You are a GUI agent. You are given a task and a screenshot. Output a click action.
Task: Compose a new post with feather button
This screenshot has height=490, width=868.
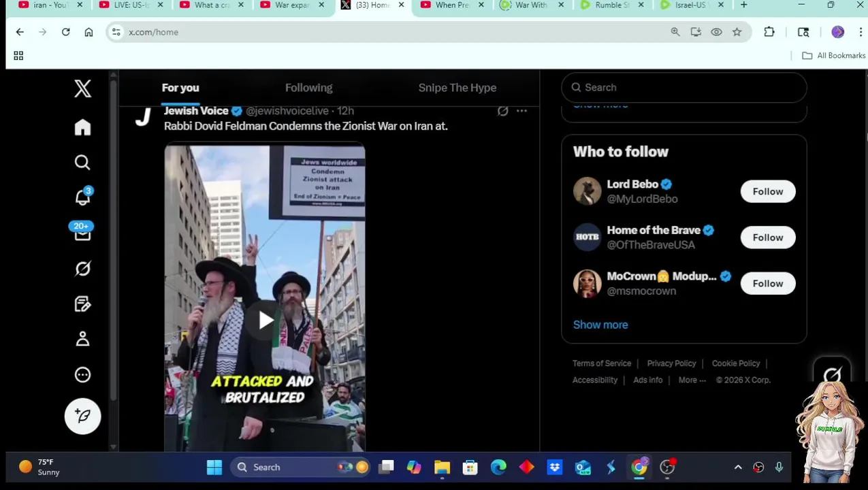pyautogui.click(x=82, y=416)
